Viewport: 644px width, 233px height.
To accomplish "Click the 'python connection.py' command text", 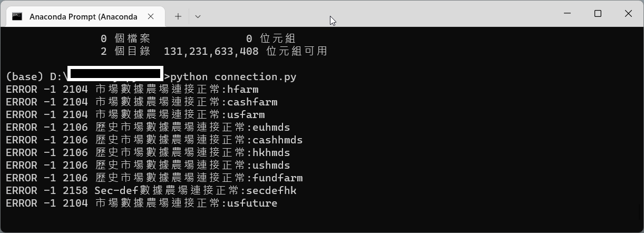I will [233, 76].
